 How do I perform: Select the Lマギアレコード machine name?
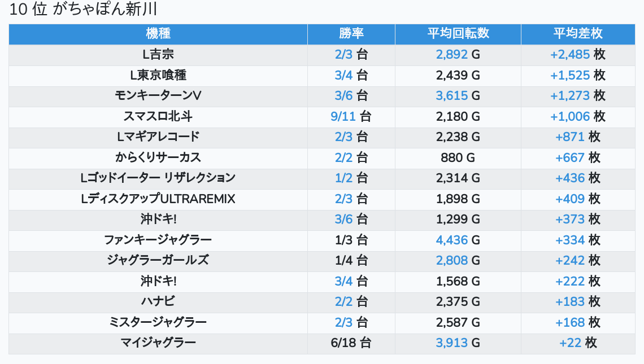tap(158, 137)
